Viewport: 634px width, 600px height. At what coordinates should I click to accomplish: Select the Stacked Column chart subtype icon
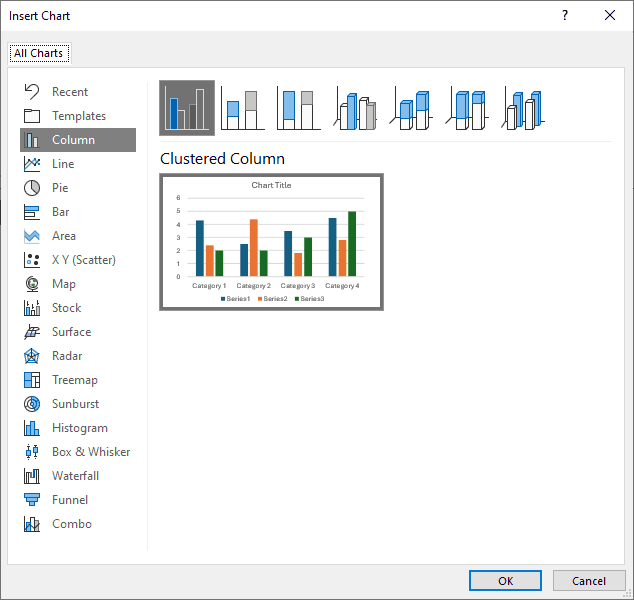[x=242, y=108]
